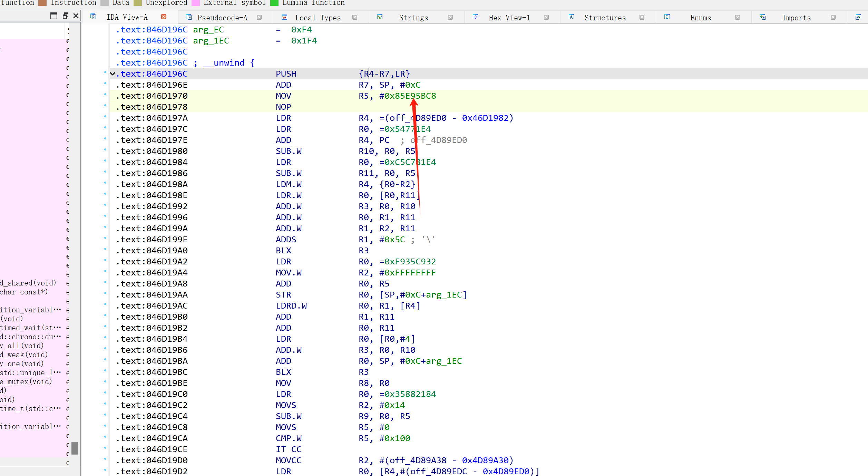Click the Pseudocode-A tab icon

coord(189,17)
